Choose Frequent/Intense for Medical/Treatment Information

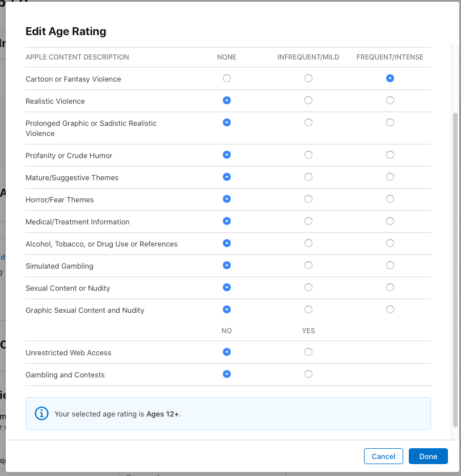[x=390, y=221]
